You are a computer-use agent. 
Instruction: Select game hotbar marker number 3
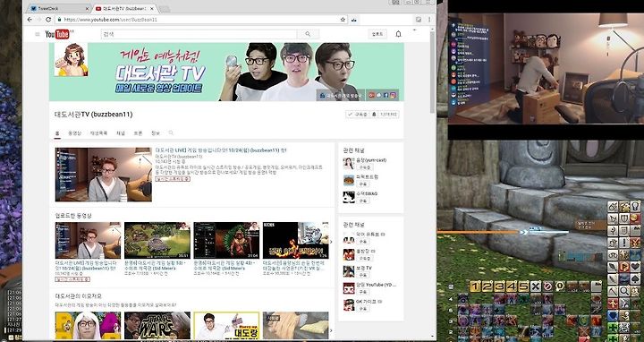pos(499,286)
